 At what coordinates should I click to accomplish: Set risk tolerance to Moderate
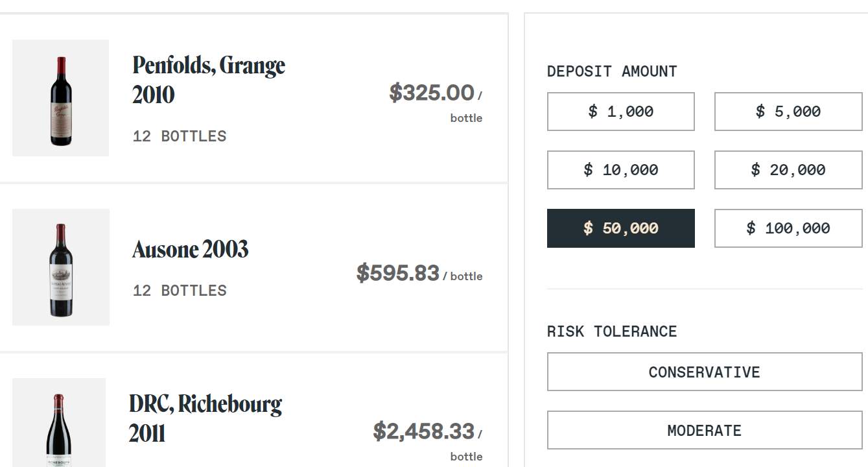705,430
